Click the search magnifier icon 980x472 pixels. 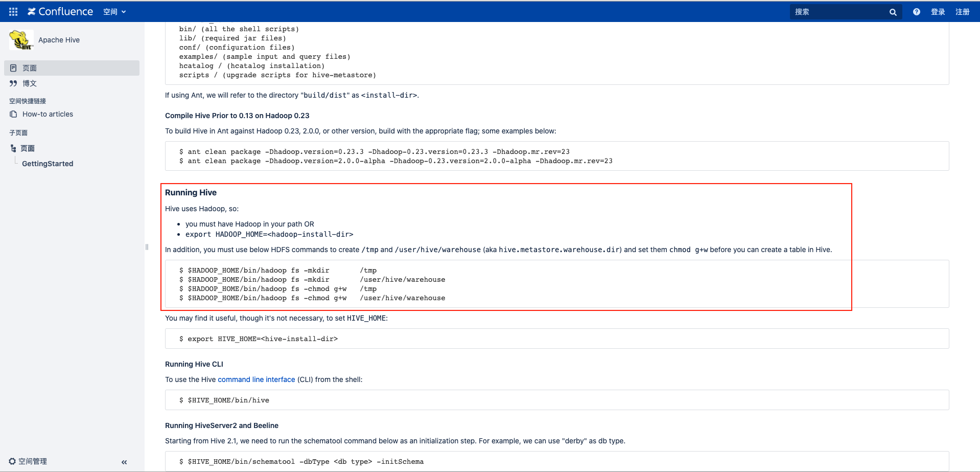pyautogui.click(x=893, y=12)
